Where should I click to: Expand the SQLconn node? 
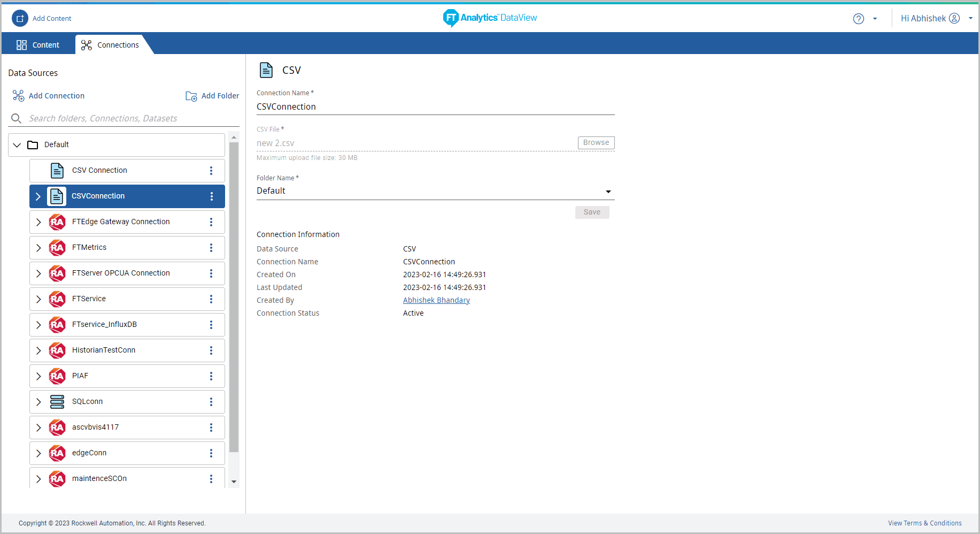click(38, 402)
